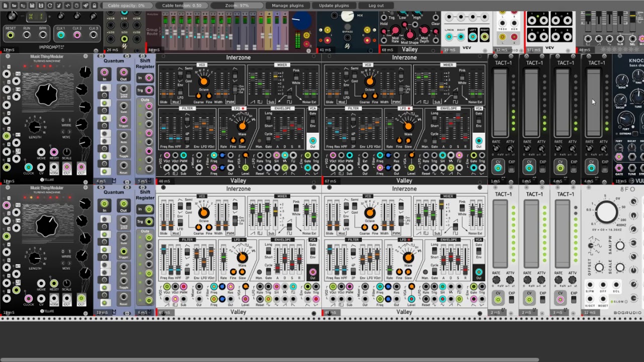Click the RESET jack on Impromptu clock
The image size is (644, 362).
[11, 36]
